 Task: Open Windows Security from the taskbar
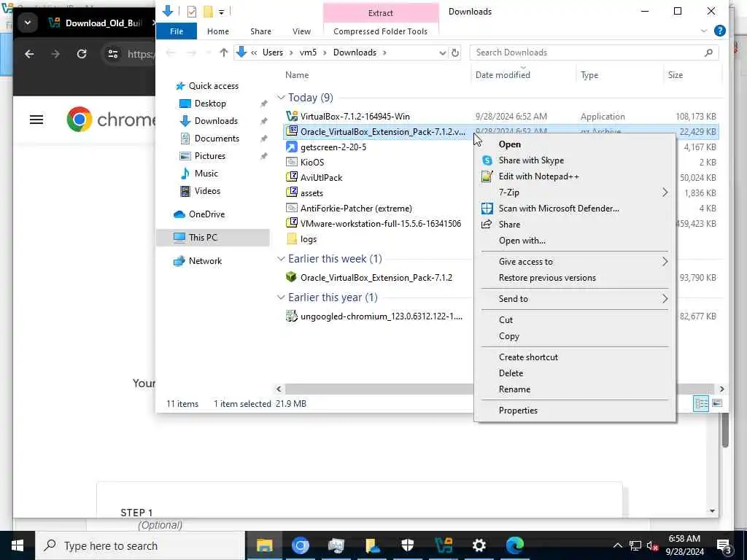point(407,545)
